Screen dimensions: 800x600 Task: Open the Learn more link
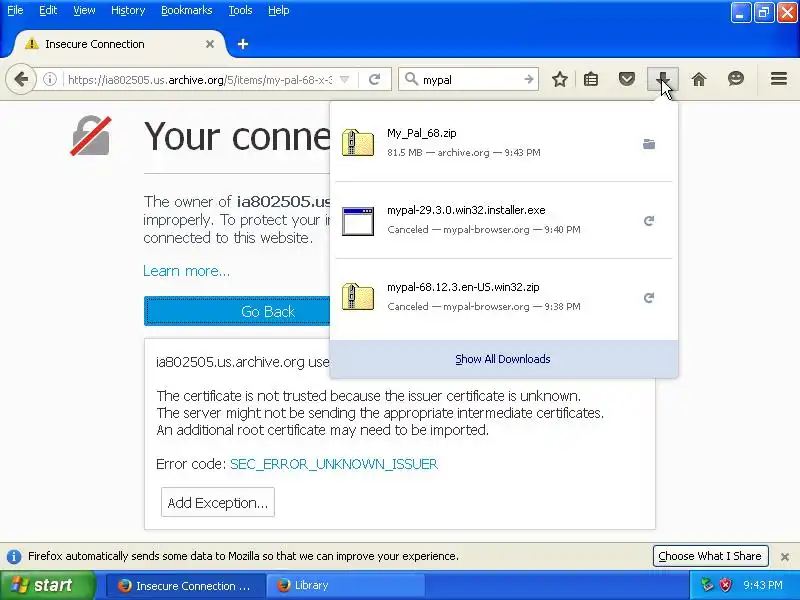click(186, 271)
